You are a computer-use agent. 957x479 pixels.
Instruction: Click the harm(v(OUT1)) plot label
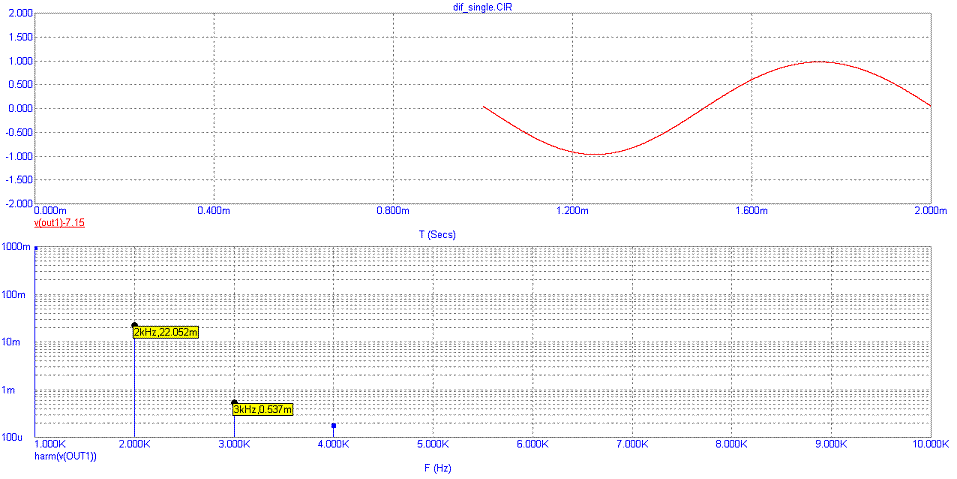tap(65, 455)
